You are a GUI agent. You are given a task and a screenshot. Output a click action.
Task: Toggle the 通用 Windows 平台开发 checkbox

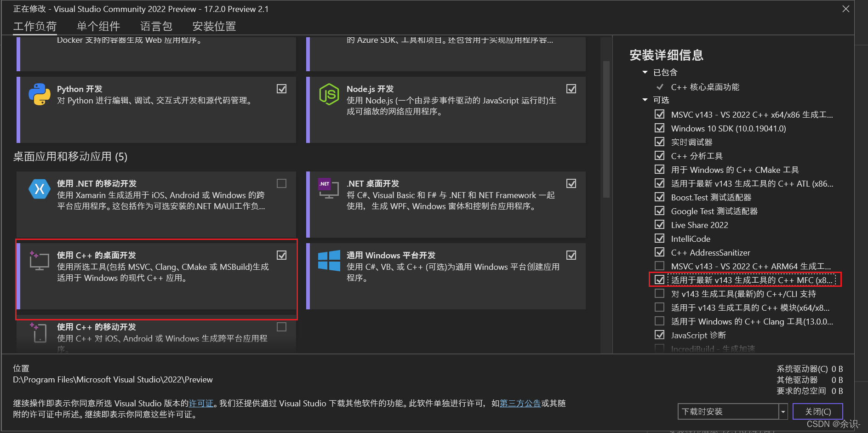click(571, 255)
